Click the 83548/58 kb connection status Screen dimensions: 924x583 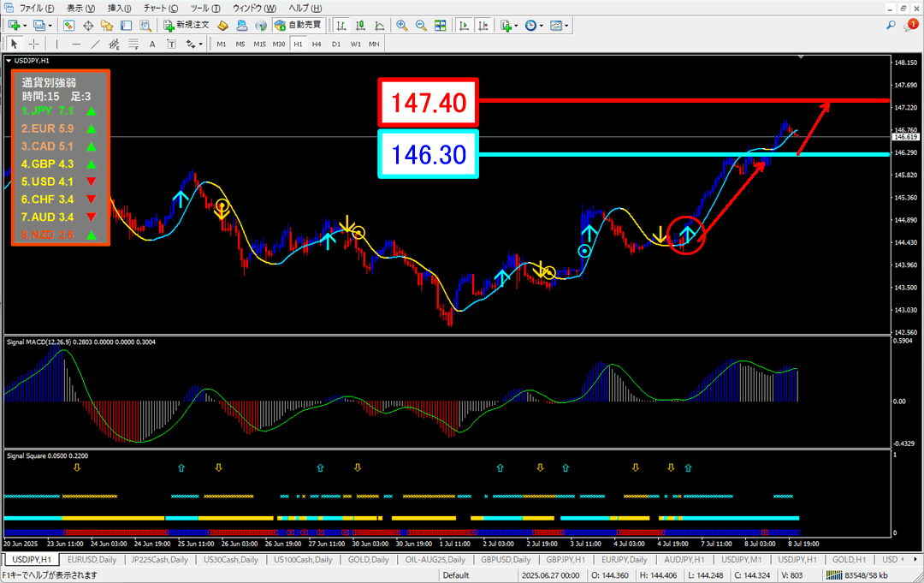856,575
